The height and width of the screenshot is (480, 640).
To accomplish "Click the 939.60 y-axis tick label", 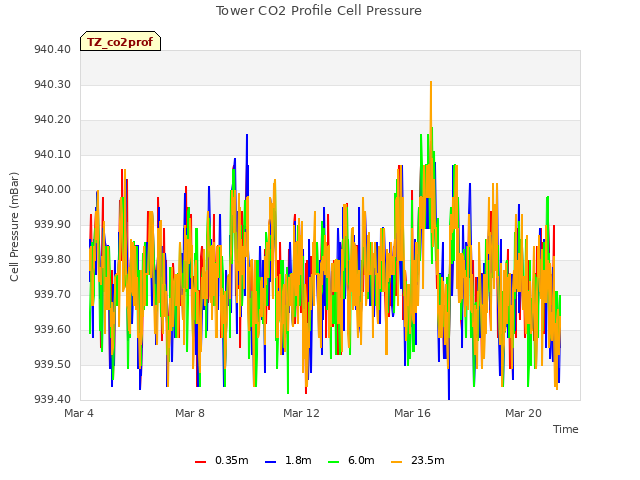I will coord(52,329).
